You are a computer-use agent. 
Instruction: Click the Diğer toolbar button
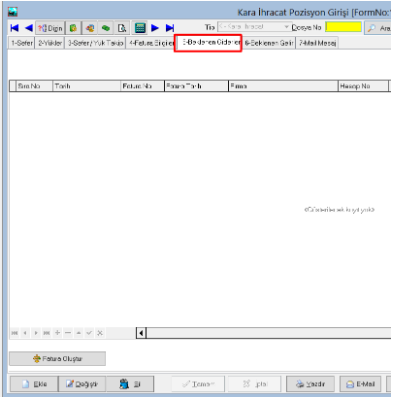click(x=50, y=28)
